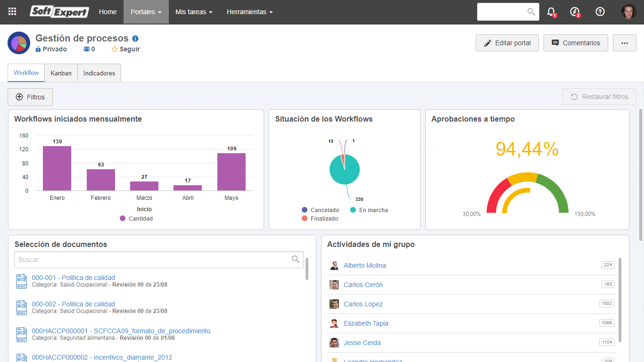
Task: Click the info icon beside Gestión de procesos
Action: pos(135,39)
